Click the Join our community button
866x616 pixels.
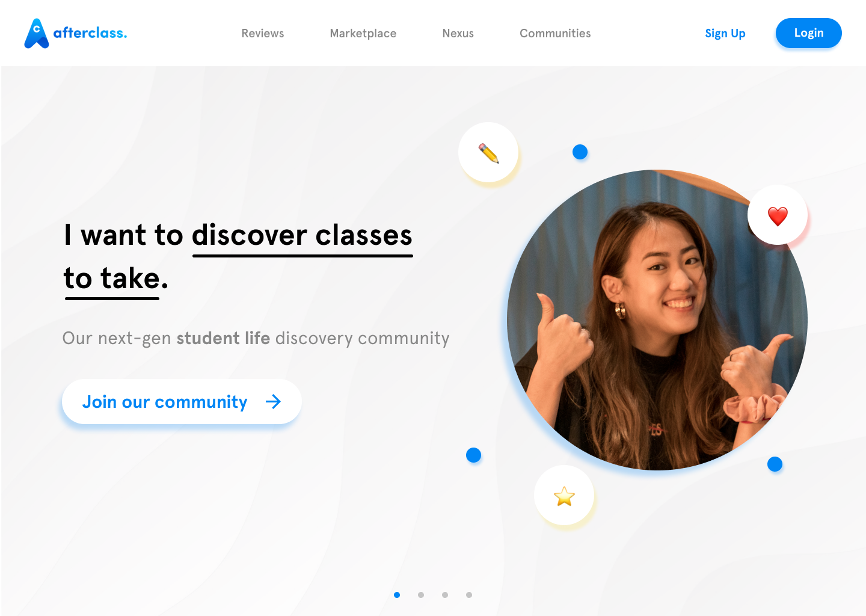tap(182, 402)
